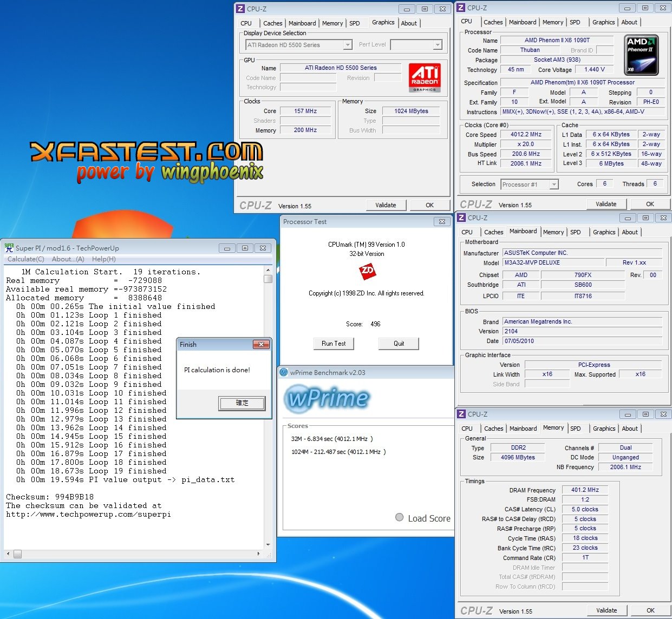Click the GPU Name field ATI Radeon HD 5500
The height and width of the screenshot is (619, 672).
(341, 68)
